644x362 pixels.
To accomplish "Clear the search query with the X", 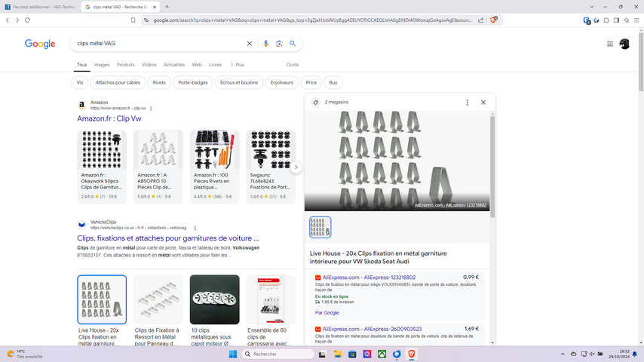I will [x=250, y=44].
